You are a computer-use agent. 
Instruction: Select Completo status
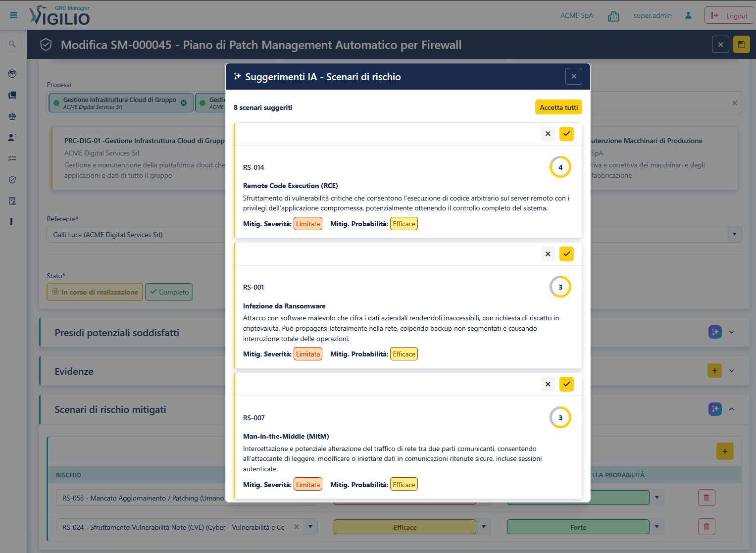click(x=169, y=292)
